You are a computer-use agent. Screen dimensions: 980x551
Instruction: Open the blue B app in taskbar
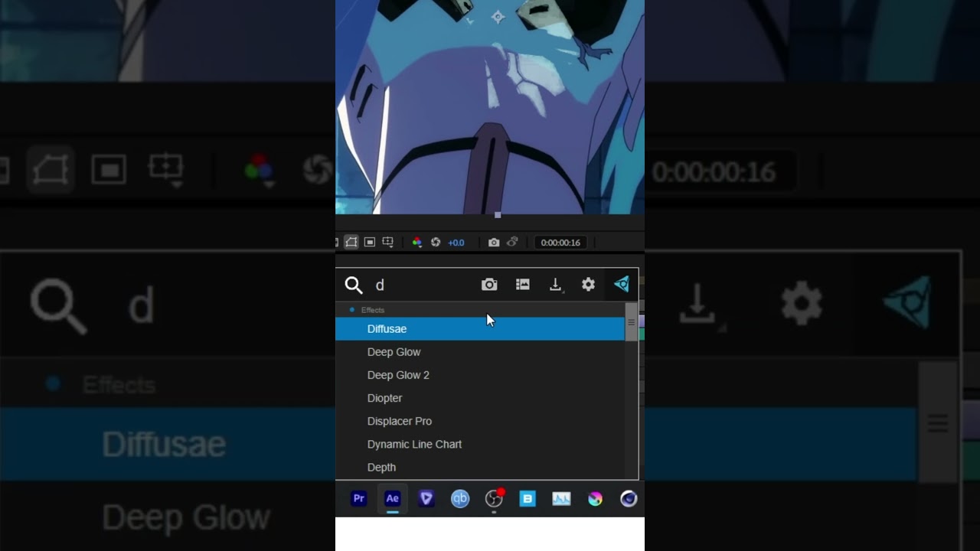click(528, 499)
